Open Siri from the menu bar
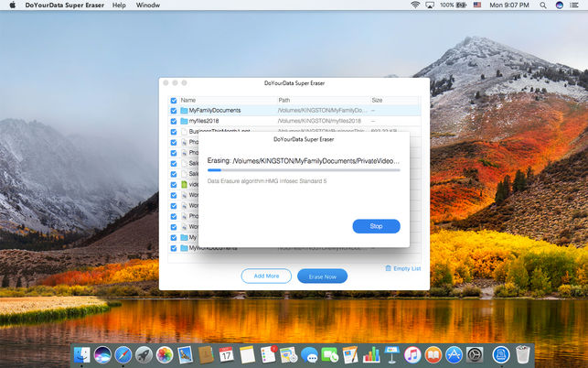The image size is (588, 368). tap(559, 5)
